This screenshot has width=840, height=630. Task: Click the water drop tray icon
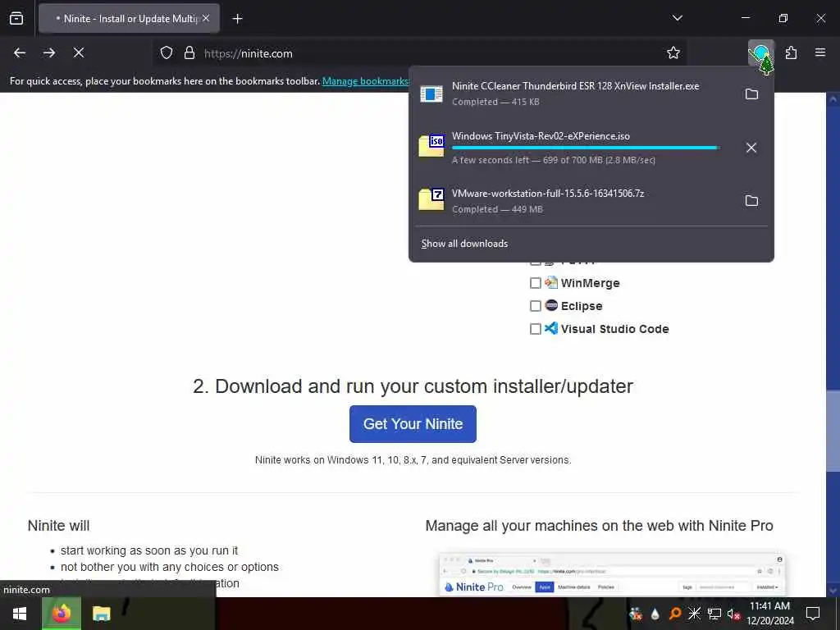655,614
